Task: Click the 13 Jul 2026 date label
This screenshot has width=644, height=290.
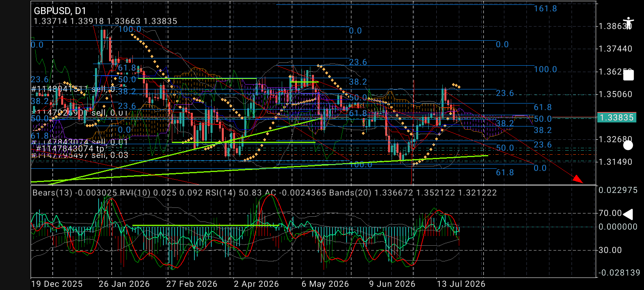Action: pyautogui.click(x=461, y=284)
